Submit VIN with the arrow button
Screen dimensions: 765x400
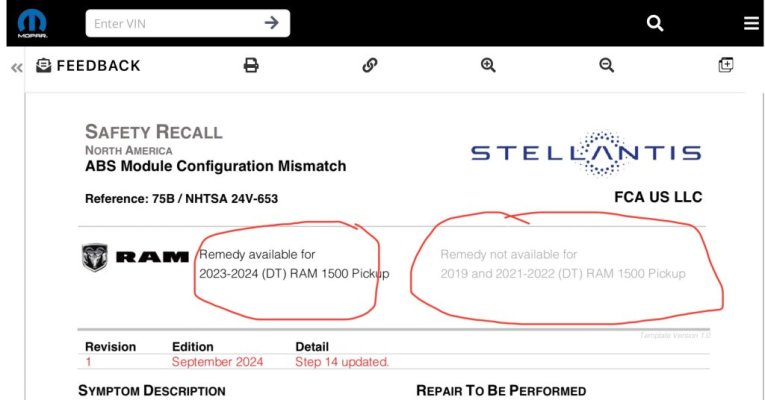click(x=272, y=22)
